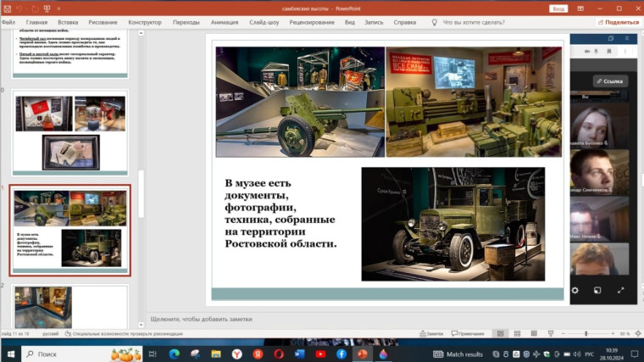Switch to Normal view icon in status bar
The height and width of the screenshot is (362, 644).
click(500, 334)
